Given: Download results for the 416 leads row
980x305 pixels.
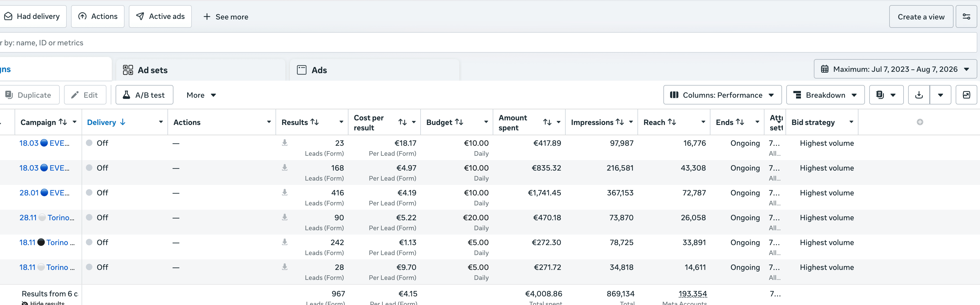Looking at the screenshot, I should pos(284,192).
